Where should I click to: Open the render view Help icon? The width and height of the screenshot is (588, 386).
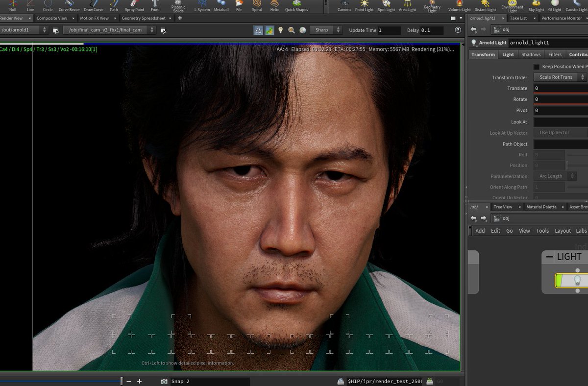458,30
